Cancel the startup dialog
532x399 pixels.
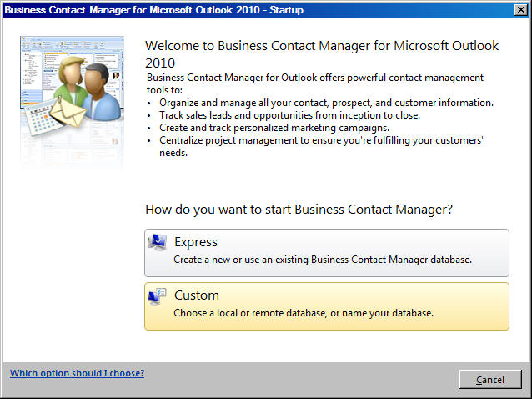coord(490,379)
